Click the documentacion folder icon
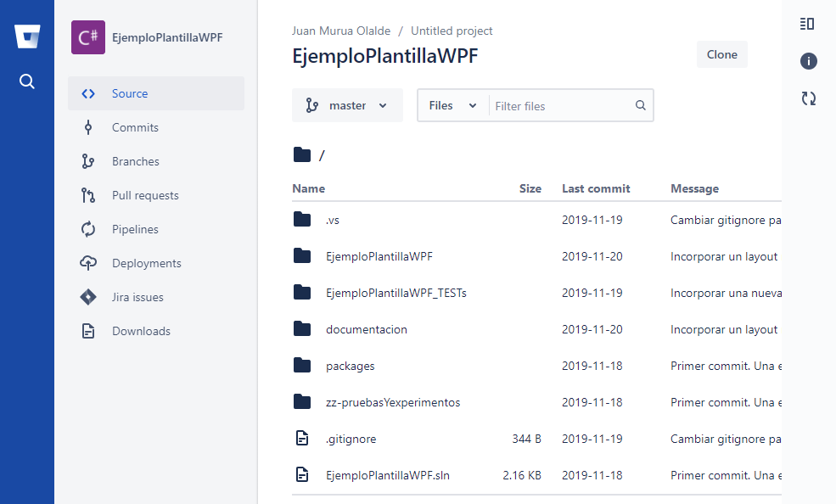Image resolution: width=836 pixels, height=504 pixels. click(x=302, y=328)
